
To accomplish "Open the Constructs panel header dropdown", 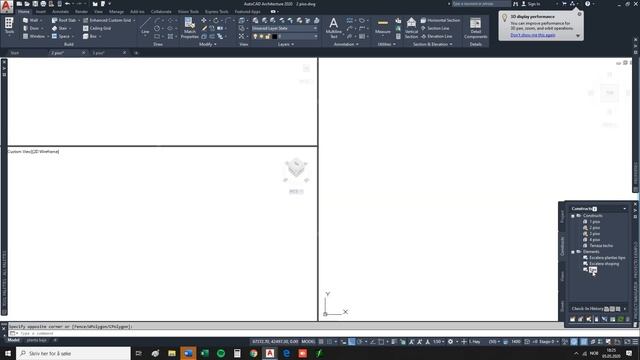I will click(x=624, y=209).
